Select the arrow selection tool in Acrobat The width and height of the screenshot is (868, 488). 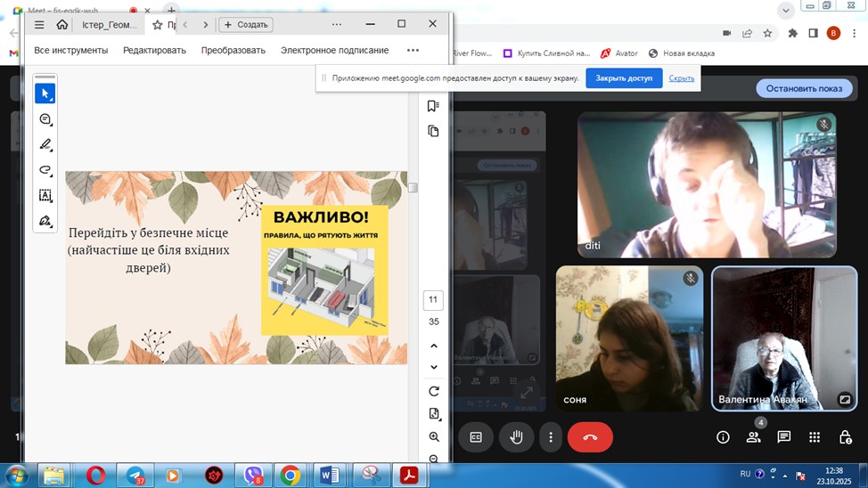(45, 94)
